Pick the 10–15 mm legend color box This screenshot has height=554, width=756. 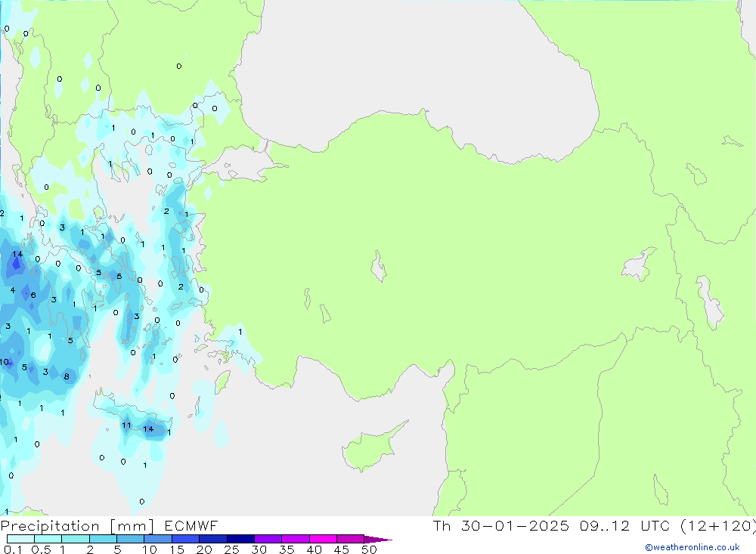158,539
